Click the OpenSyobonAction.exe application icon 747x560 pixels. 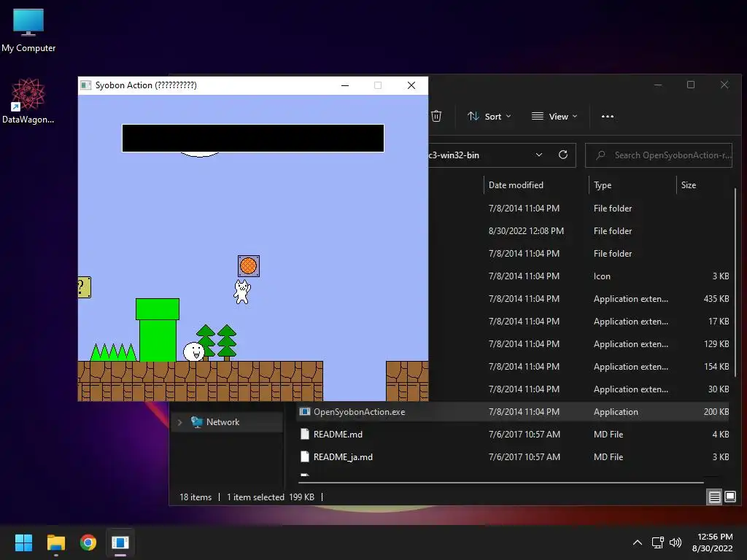pyautogui.click(x=305, y=412)
